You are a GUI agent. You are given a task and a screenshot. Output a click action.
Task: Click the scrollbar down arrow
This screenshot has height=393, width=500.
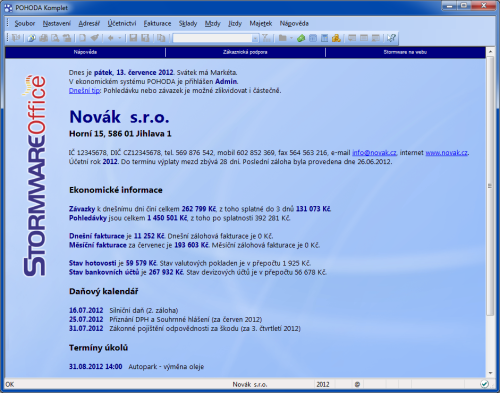point(490,373)
